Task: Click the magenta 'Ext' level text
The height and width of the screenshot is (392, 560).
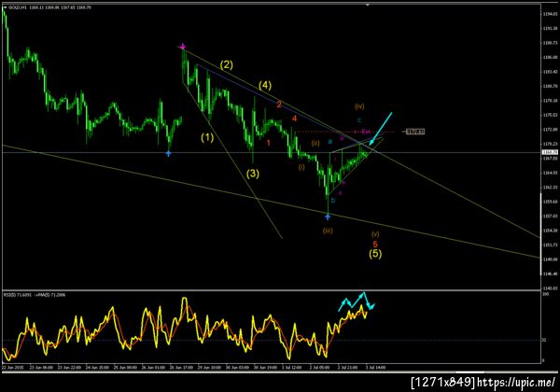Action: [365, 132]
